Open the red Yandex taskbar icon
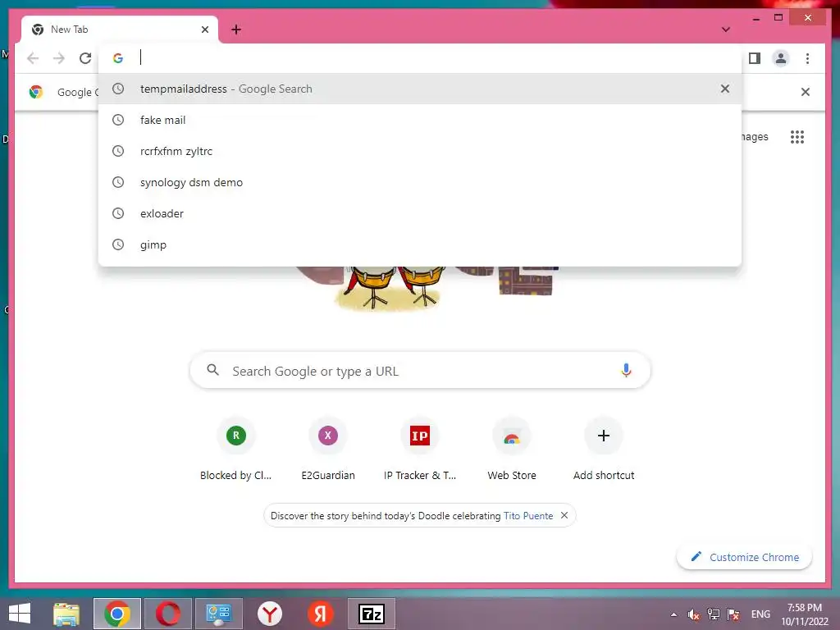Image resolution: width=840 pixels, height=630 pixels. click(x=321, y=614)
